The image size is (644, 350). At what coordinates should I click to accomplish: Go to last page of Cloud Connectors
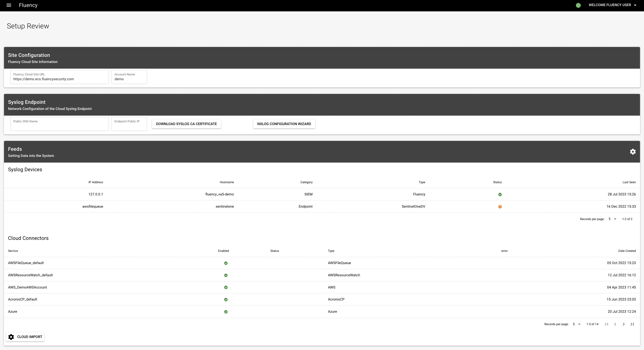pos(632,324)
